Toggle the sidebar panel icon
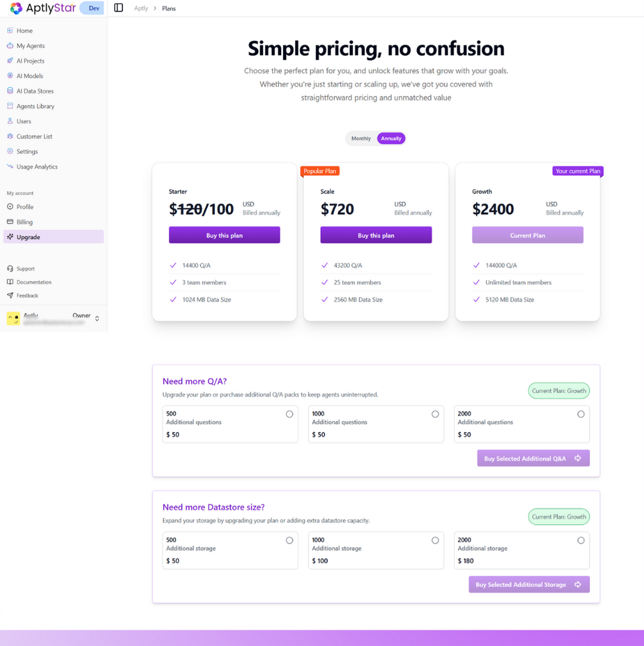 [119, 8]
